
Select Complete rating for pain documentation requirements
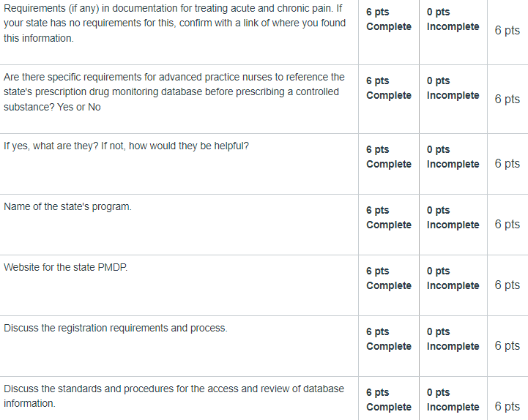[x=389, y=32]
